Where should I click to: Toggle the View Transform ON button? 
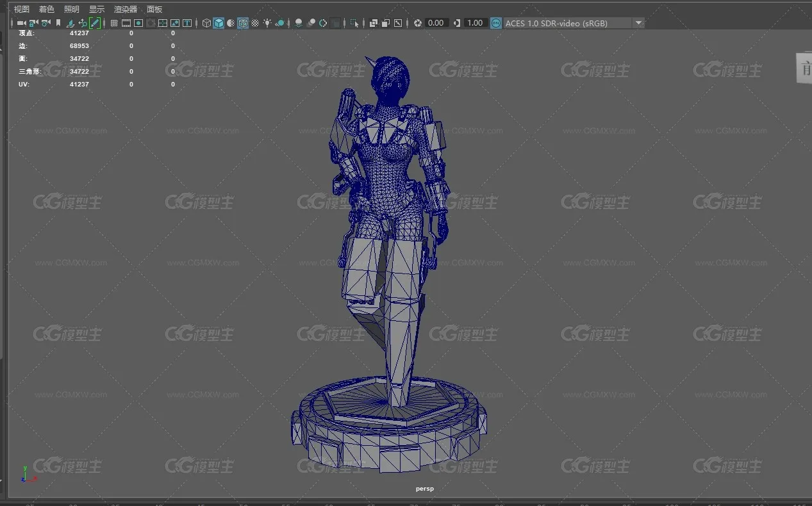click(496, 23)
